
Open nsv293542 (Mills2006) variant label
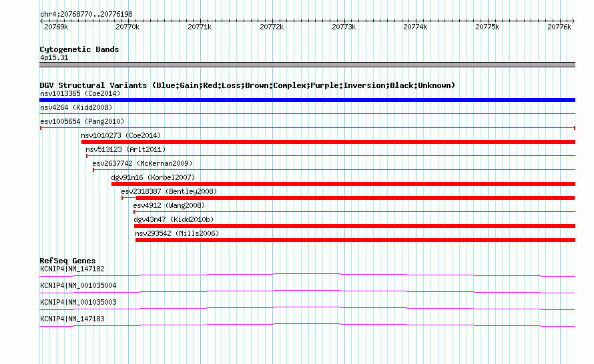(x=177, y=233)
